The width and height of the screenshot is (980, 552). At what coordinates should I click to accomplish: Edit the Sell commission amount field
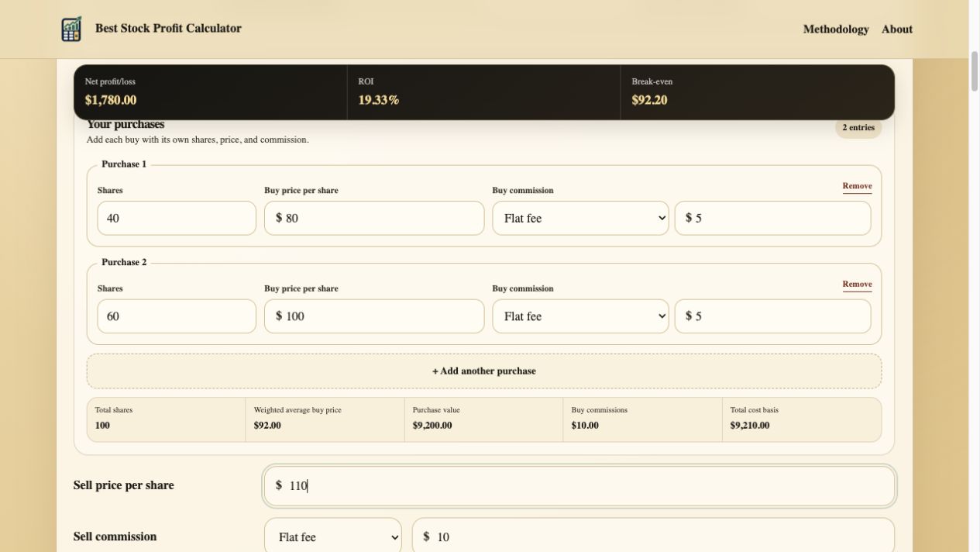coord(653,536)
